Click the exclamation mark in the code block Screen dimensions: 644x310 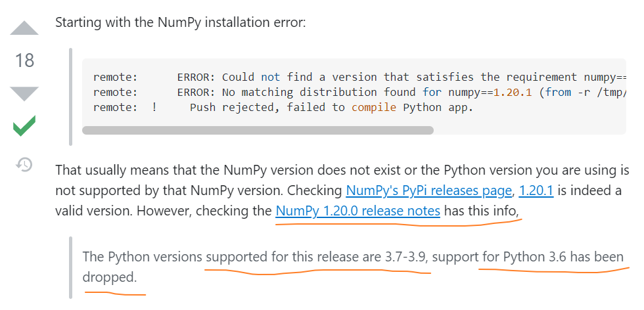pos(154,107)
